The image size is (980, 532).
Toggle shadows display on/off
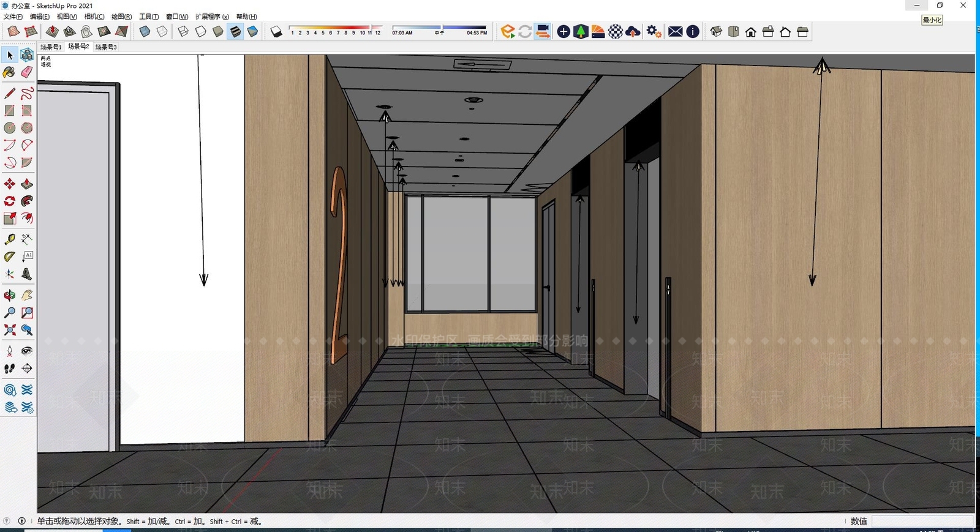277,31
